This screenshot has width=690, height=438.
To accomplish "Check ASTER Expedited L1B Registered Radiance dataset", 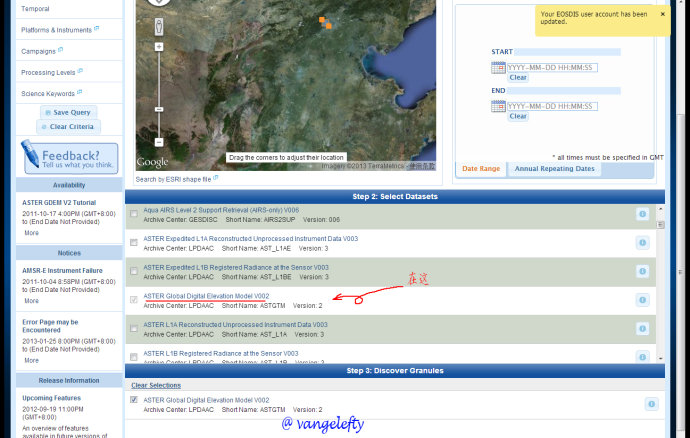I will (x=134, y=271).
